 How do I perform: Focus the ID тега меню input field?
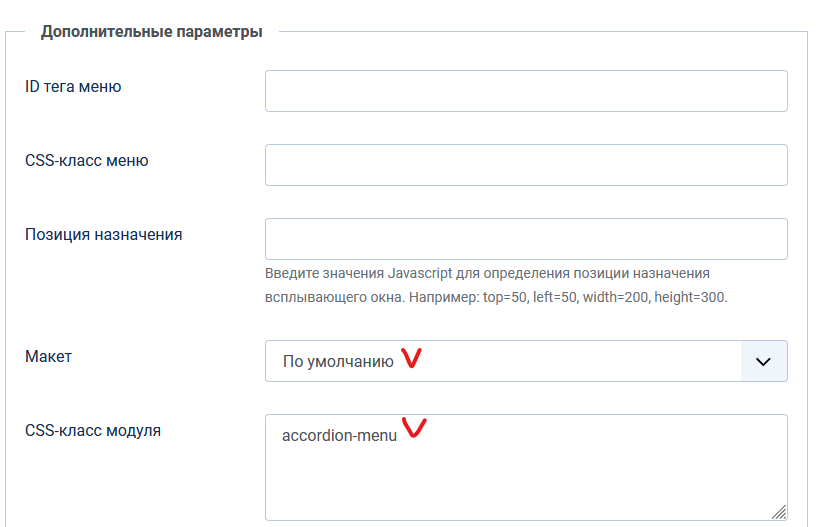click(526, 91)
